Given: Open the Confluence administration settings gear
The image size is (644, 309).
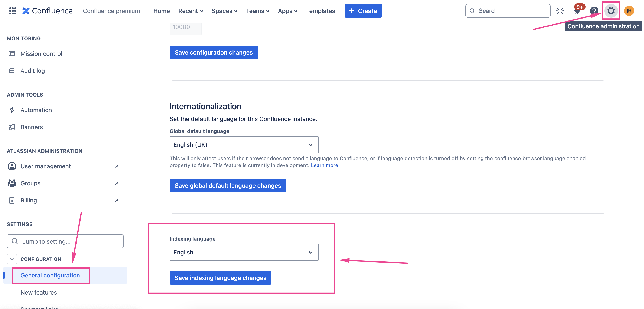Looking at the screenshot, I should coord(611,11).
